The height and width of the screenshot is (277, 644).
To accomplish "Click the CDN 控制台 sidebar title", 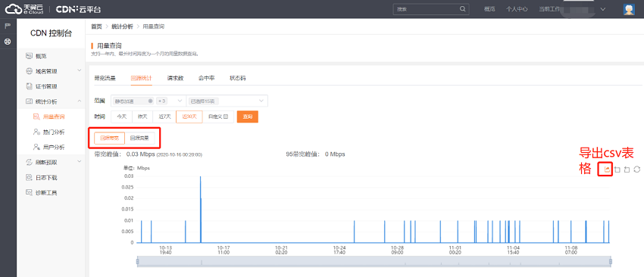I will tap(51, 33).
